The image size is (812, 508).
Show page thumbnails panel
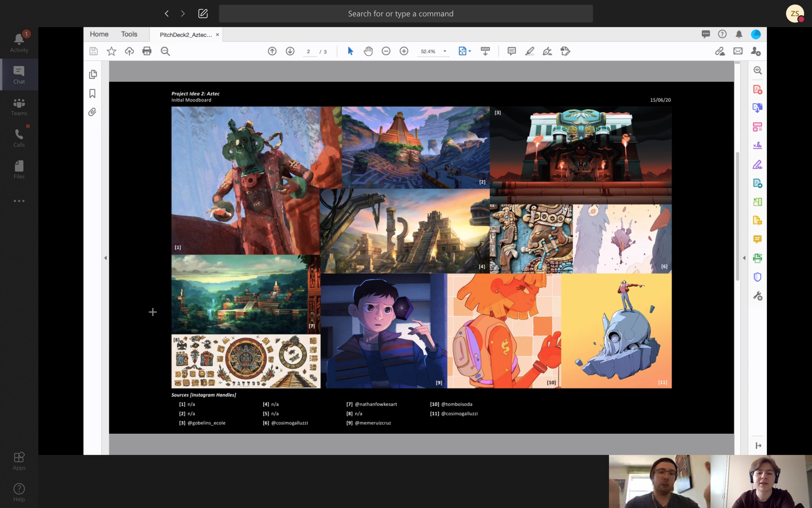pos(93,74)
